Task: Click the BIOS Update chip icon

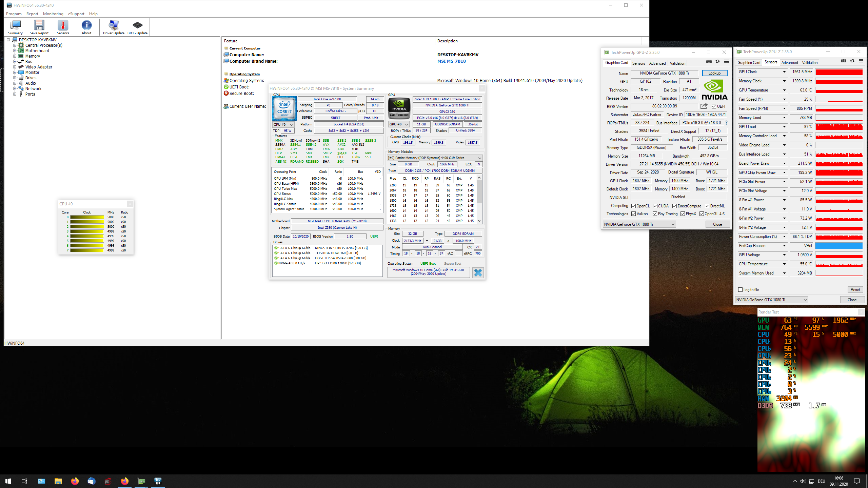Action: click(x=137, y=27)
